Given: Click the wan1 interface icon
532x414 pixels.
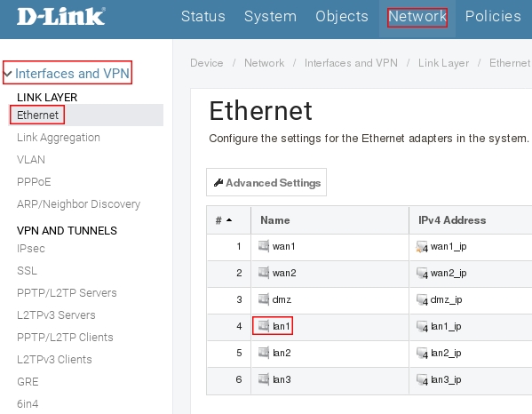Looking at the screenshot, I should click(264, 246).
